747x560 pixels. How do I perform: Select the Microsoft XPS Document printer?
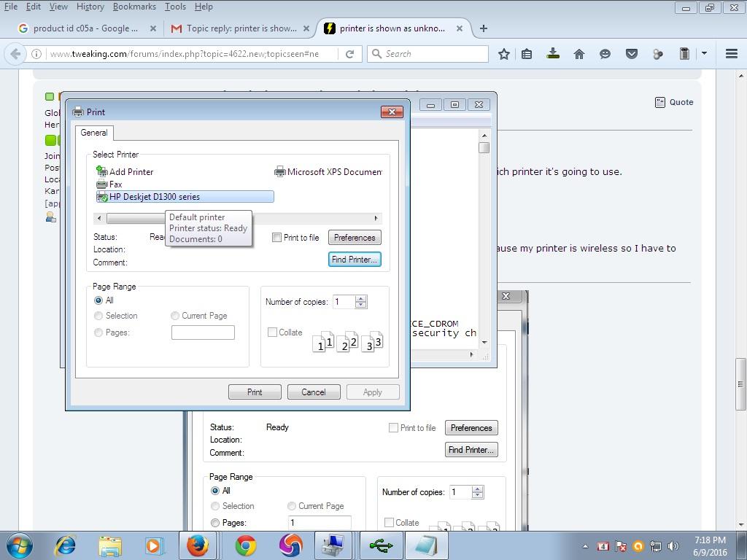pyautogui.click(x=328, y=172)
